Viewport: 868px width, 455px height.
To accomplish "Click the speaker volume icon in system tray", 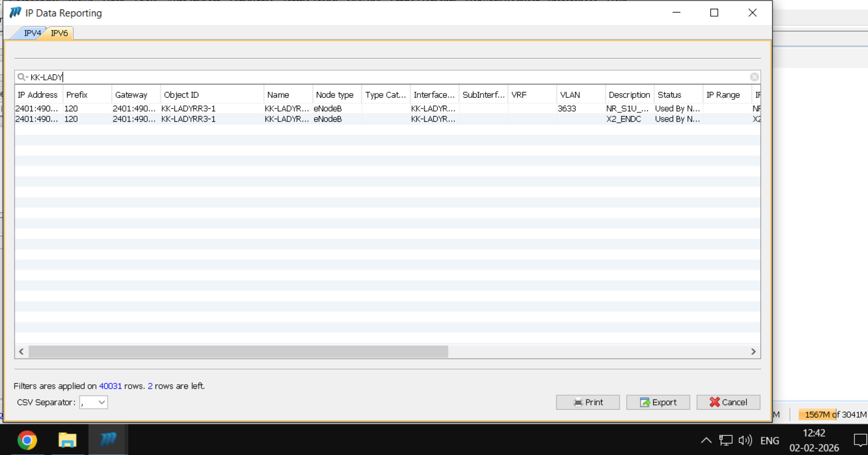I will click(x=745, y=440).
